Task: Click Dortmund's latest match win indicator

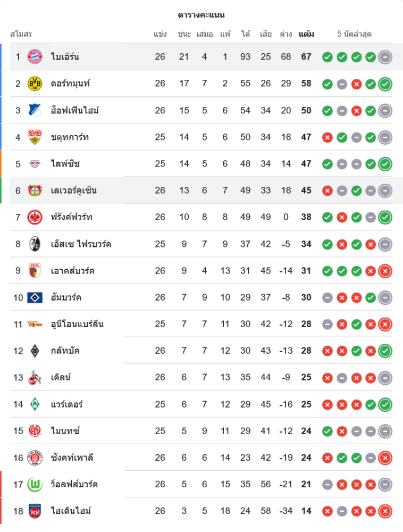Action: point(385,84)
